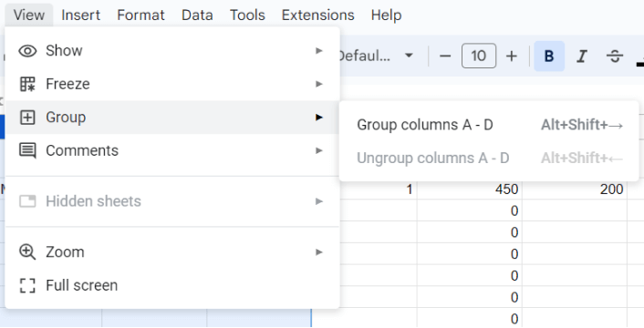Expand the Freeze submenu arrow

click(319, 84)
